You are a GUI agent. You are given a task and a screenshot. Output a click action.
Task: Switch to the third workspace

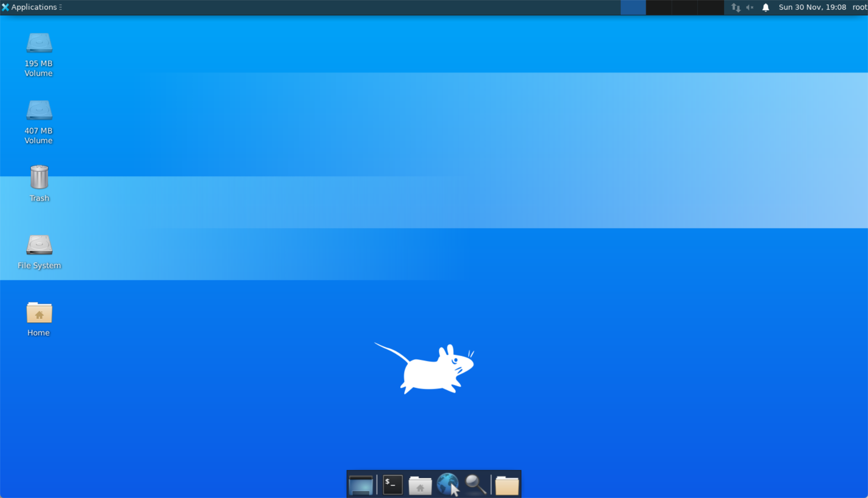[x=684, y=7]
